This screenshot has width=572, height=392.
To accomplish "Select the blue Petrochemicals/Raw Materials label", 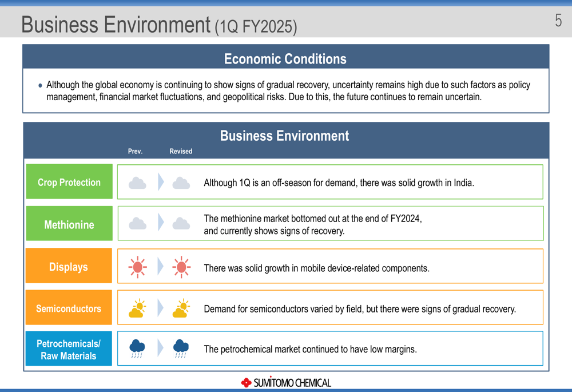I will [69, 349].
